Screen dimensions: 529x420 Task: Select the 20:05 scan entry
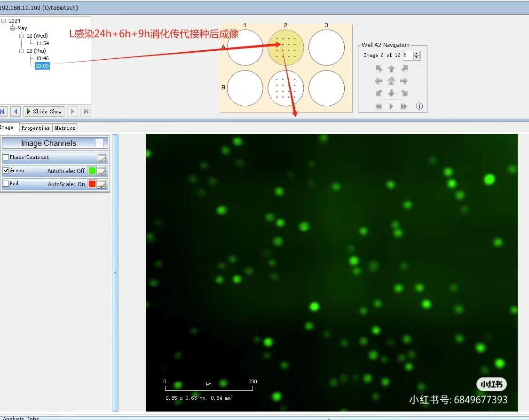pyautogui.click(x=42, y=66)
